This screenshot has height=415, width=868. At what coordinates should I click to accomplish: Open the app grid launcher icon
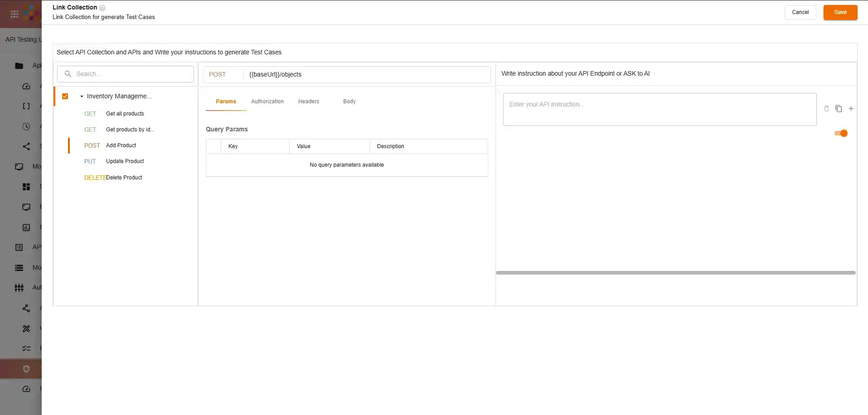point(15,14)
